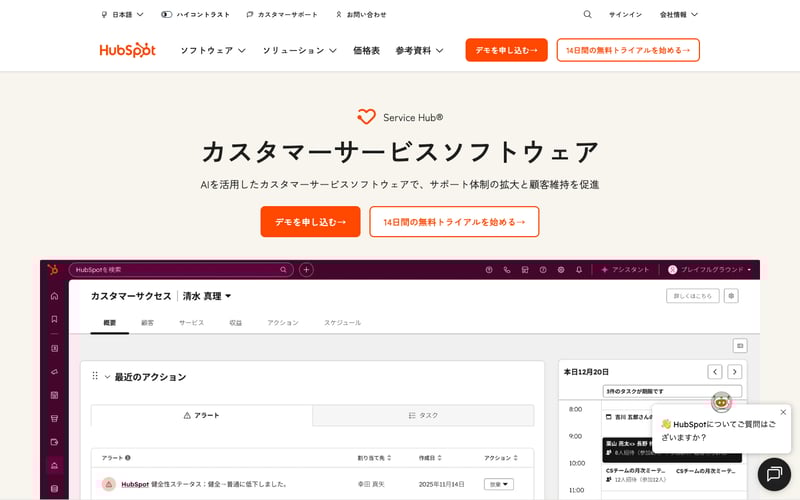Open the notifications bell icon

pos(579,269)
